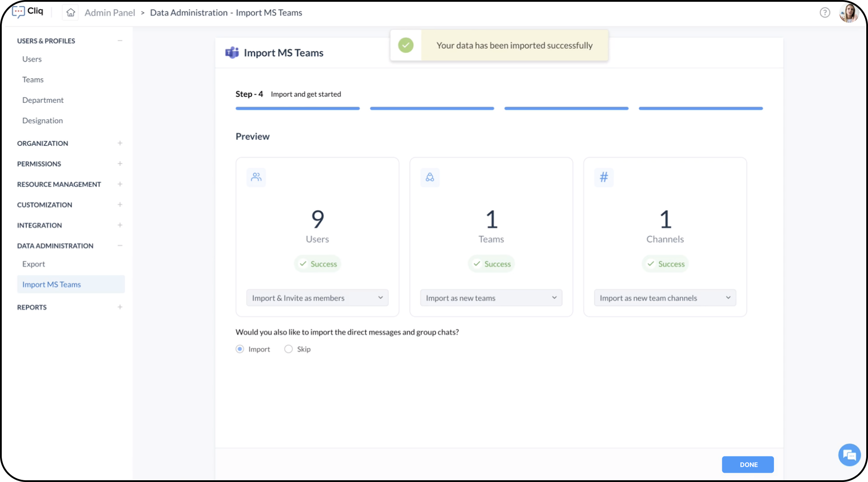Click the Teams card group icon
Screen dimensions: 868x482
[x=430, y=177]
